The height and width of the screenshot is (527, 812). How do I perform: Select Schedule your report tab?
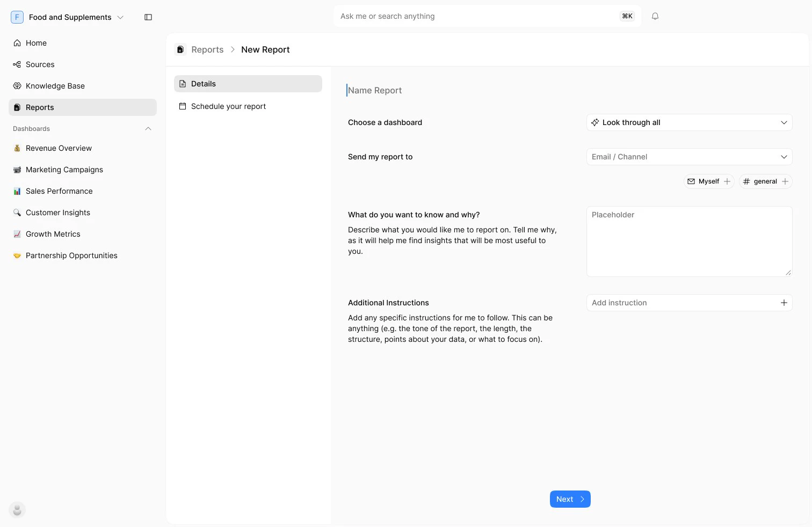(248, 106)
